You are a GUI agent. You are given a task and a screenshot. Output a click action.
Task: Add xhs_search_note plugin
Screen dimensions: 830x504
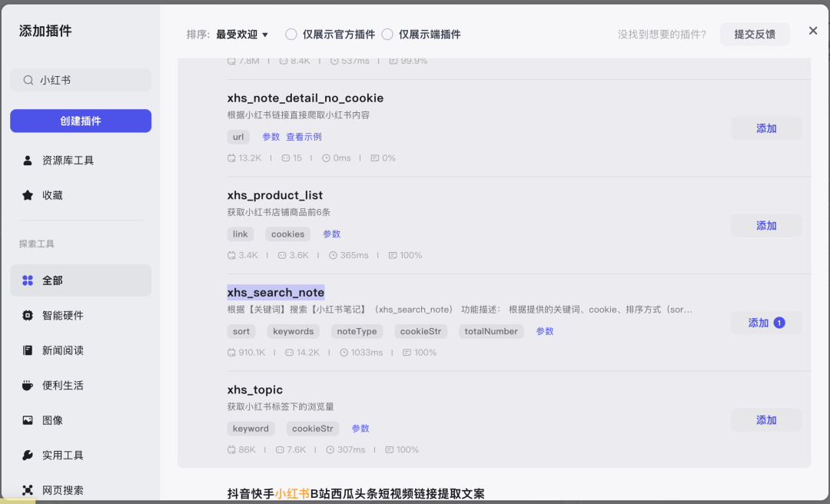[x=766, y=323]
